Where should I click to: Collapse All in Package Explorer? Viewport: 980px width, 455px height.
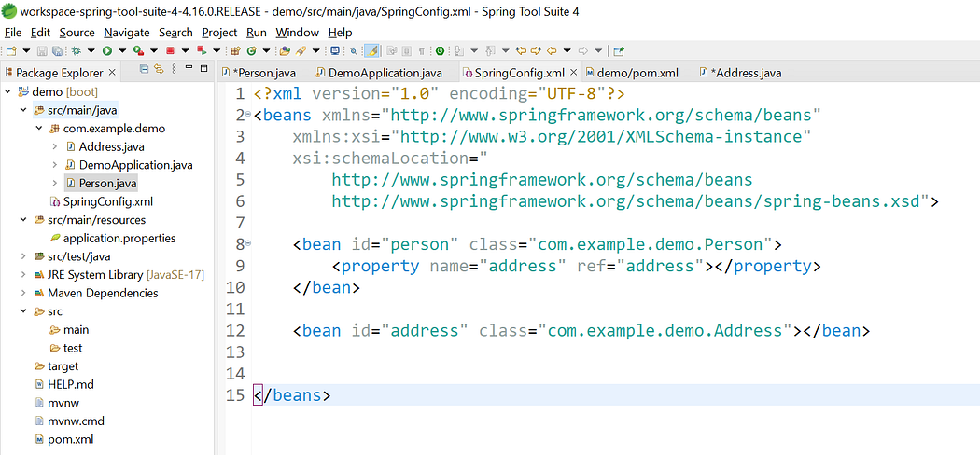[x=145, y=69]
